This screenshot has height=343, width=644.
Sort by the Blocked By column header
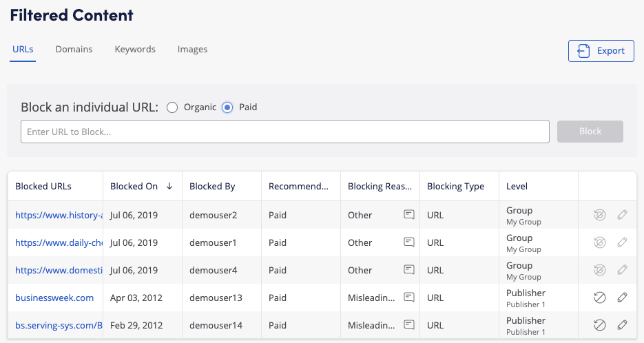coord(212,187)
